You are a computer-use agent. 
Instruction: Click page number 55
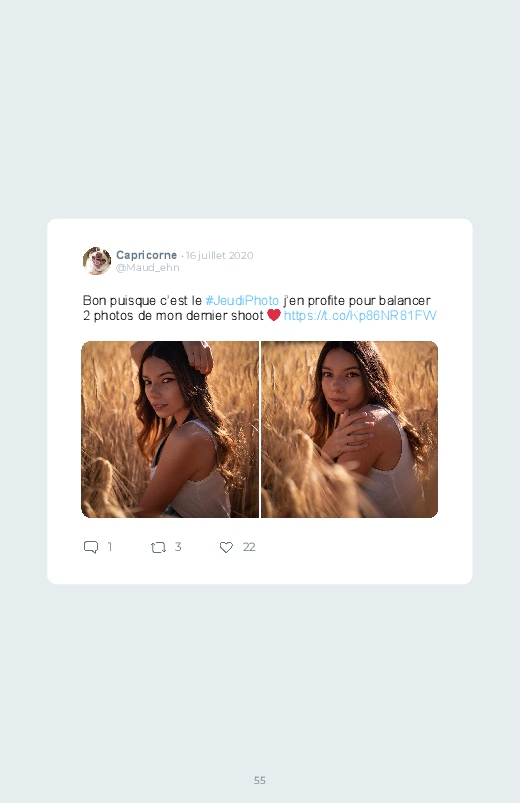point(260,780)
